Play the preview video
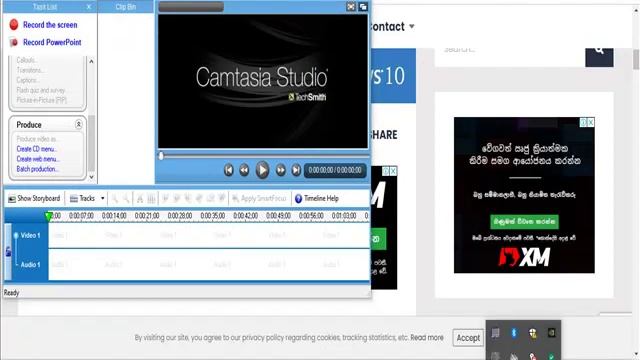Screen dimensions: 640x360 262,170
